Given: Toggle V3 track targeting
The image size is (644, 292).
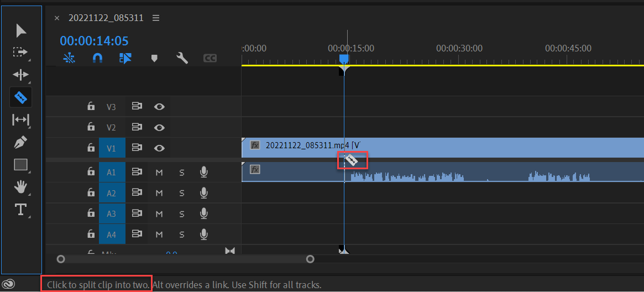Looking at the screenshot, I should tap(112, 107).
